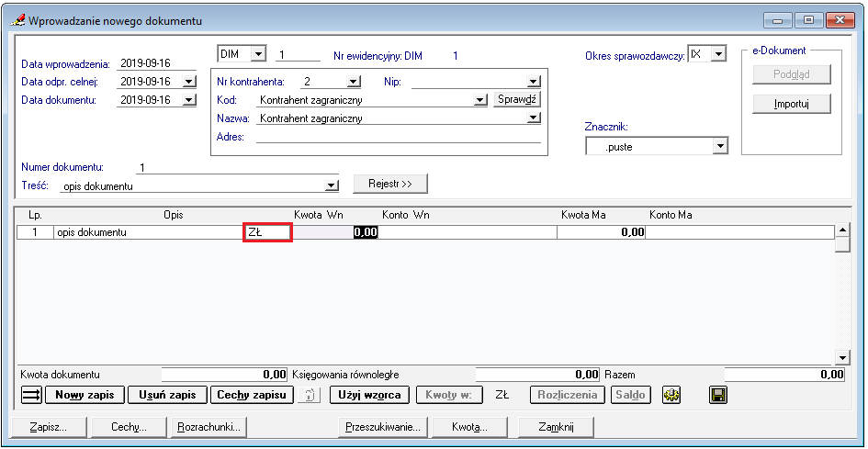Click the Księgowania równoległe total field
868x449 pixels.
[537, 375]
